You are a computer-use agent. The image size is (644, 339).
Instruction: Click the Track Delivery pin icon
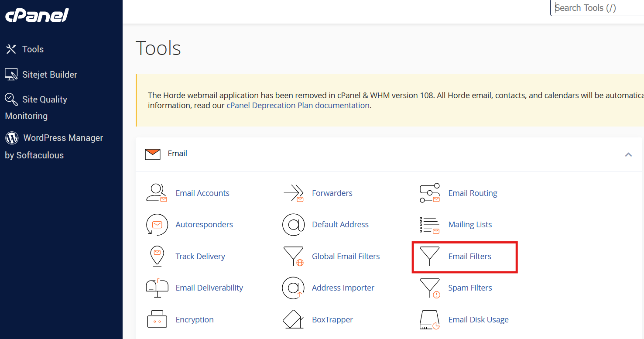pos(157,256)
